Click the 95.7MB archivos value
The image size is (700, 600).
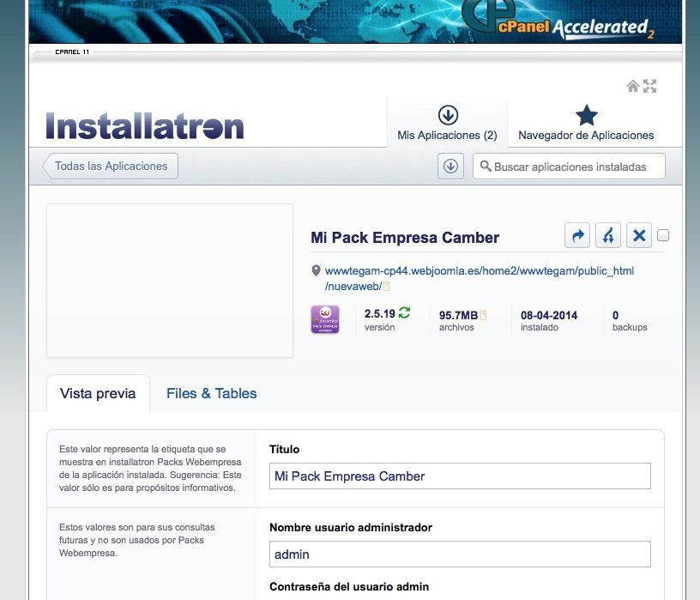click(x=458, y=315)
